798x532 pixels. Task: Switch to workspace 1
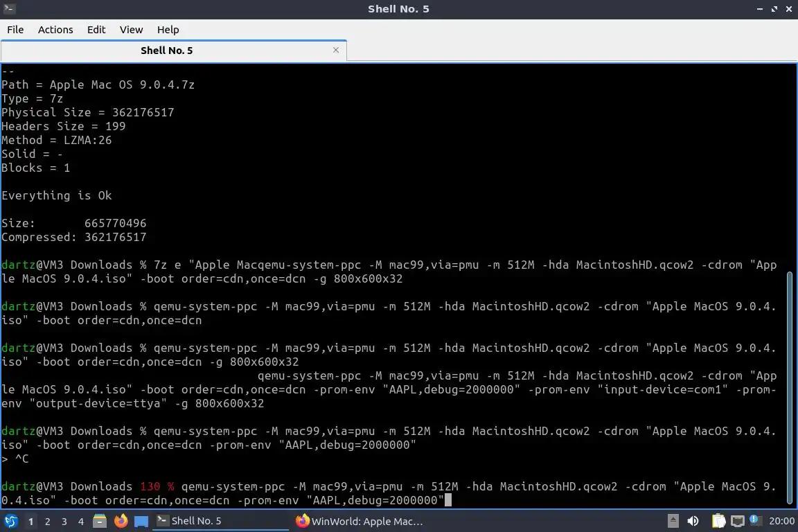(x=30, y=522)
